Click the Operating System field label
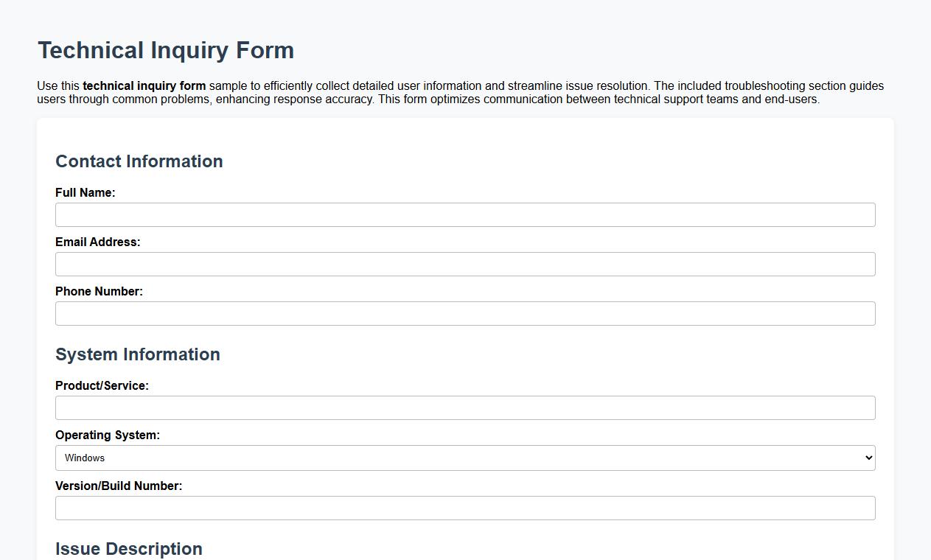Image resolution: width=931 pixels, height=560 pixels. pos(108,435)
